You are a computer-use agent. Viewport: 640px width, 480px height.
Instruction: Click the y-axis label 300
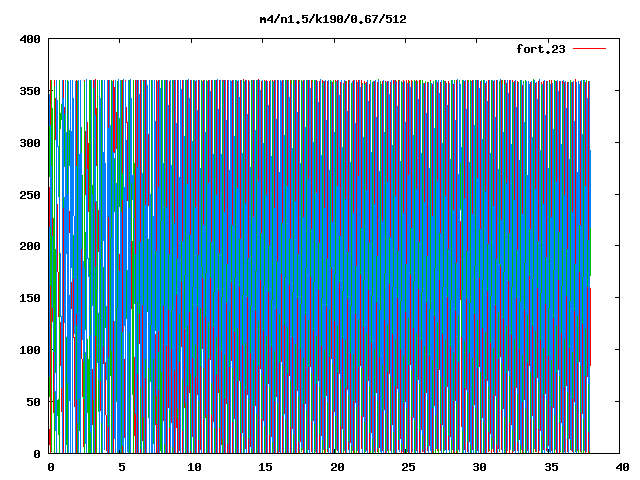click(30, 143)
